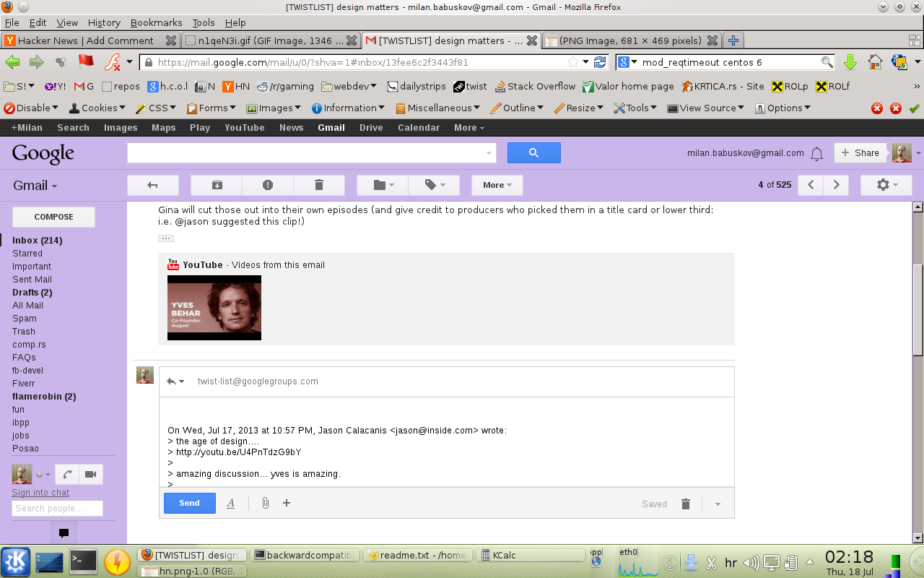This screenshot has height=578, width=924.
Task: Click Sign into chat link
Action: [40, 493]
